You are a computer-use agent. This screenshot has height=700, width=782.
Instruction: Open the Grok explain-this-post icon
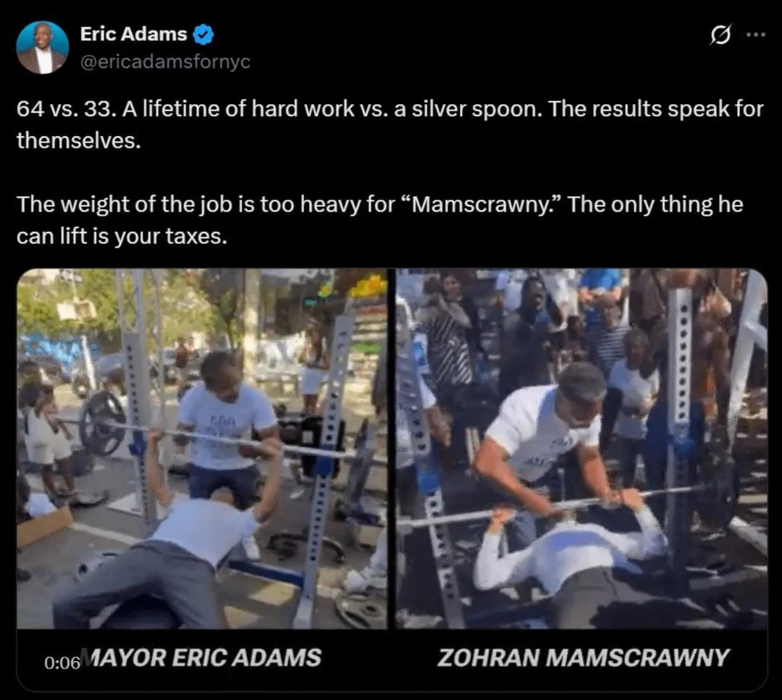coord(720,35)
